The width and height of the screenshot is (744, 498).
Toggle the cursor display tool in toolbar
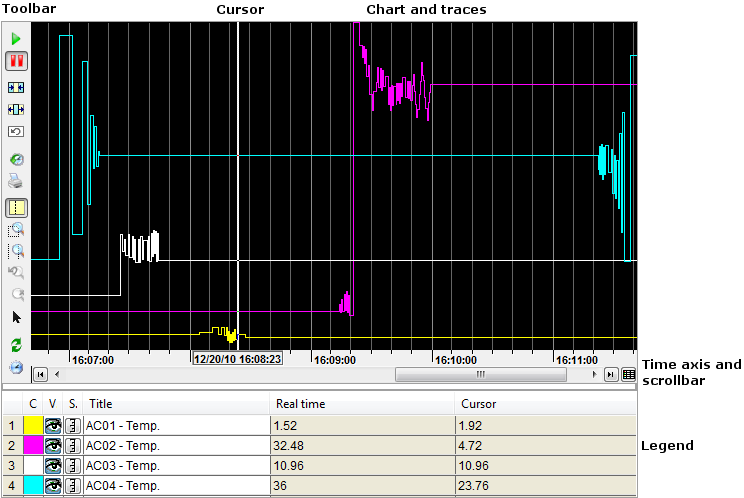click(16, 208)
